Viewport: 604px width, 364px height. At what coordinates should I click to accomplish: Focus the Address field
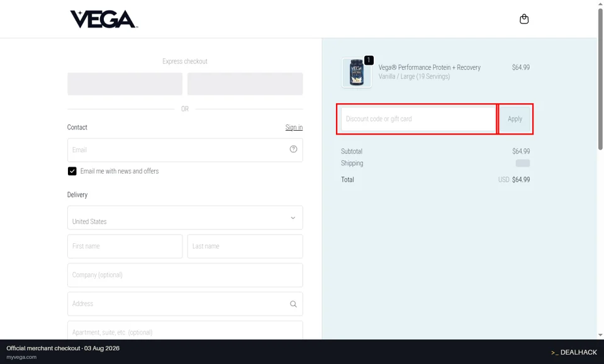click(x=185, y=304)
